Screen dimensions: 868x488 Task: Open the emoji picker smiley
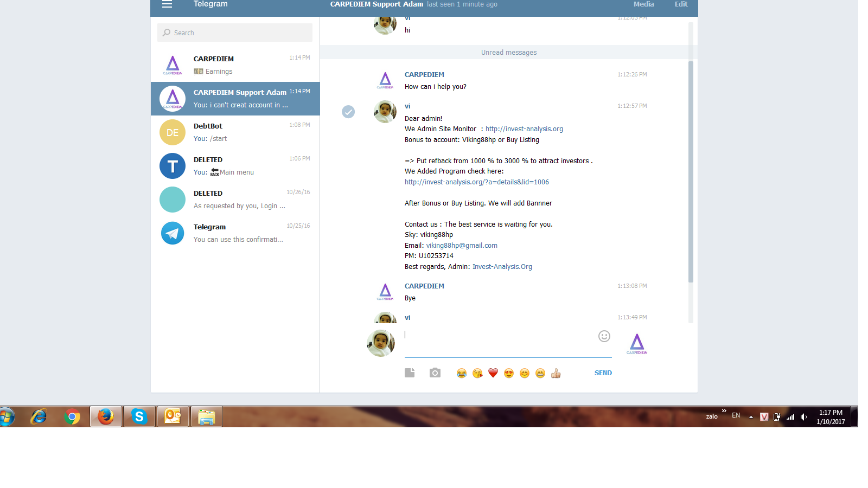point(604,336)
